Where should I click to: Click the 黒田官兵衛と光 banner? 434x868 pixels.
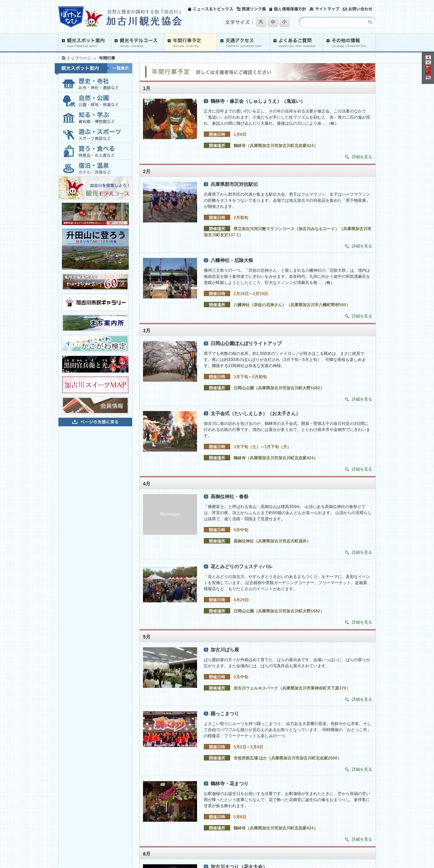(x=95, y=364)
